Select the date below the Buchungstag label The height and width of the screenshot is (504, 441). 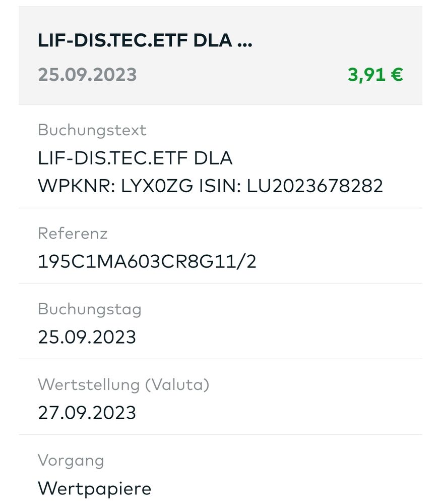87,337
